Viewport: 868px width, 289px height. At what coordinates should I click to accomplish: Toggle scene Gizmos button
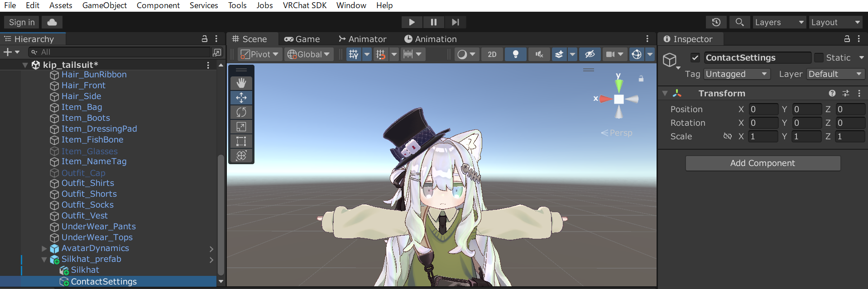(637, 54)
